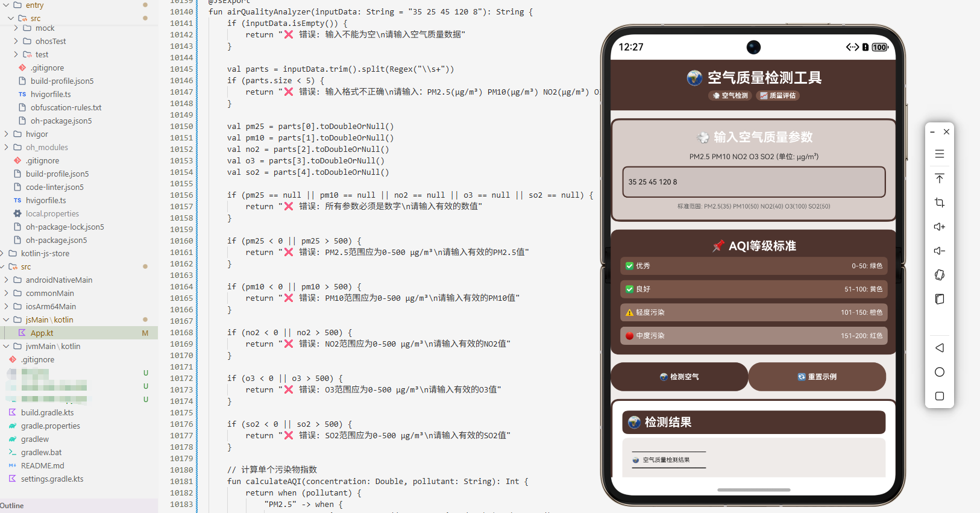Click the globe icon beside 空气质量检测工具 title
980x513 pixels.
click(694, 78)
